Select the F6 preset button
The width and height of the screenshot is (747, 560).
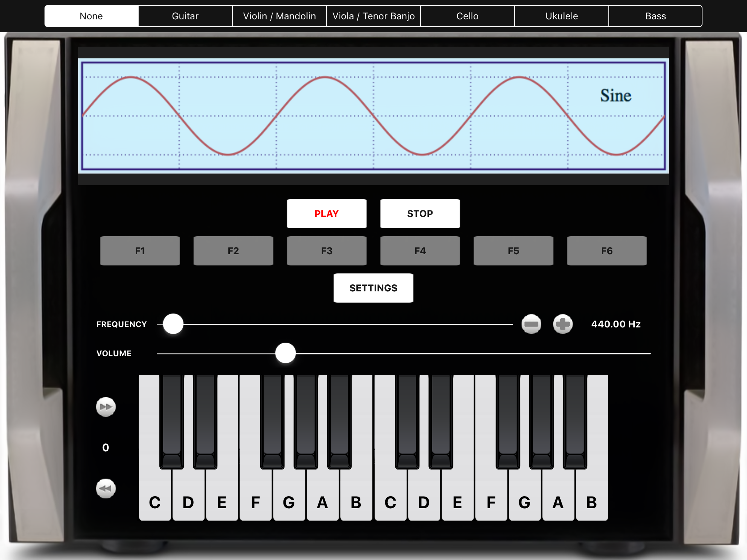click(x=606, y=251)
